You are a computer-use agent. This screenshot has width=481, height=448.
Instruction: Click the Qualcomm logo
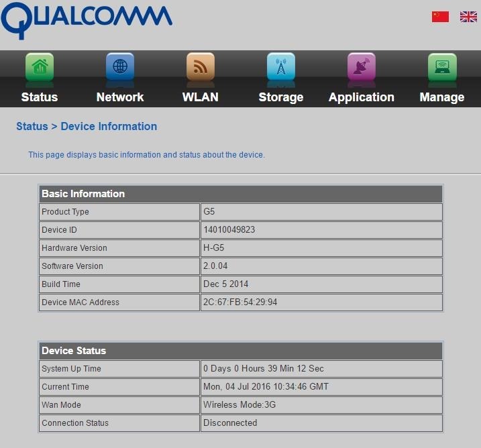pos(86,19)
